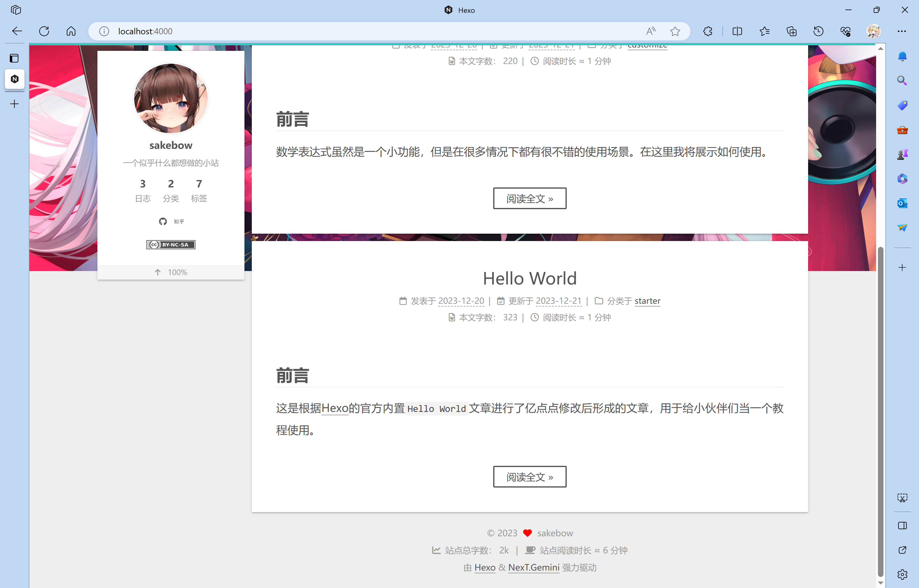919x588 pixels.
Task: Click 阅读全文 under the Hello World post
Action: pyautogui.click(x=530, y=477)
